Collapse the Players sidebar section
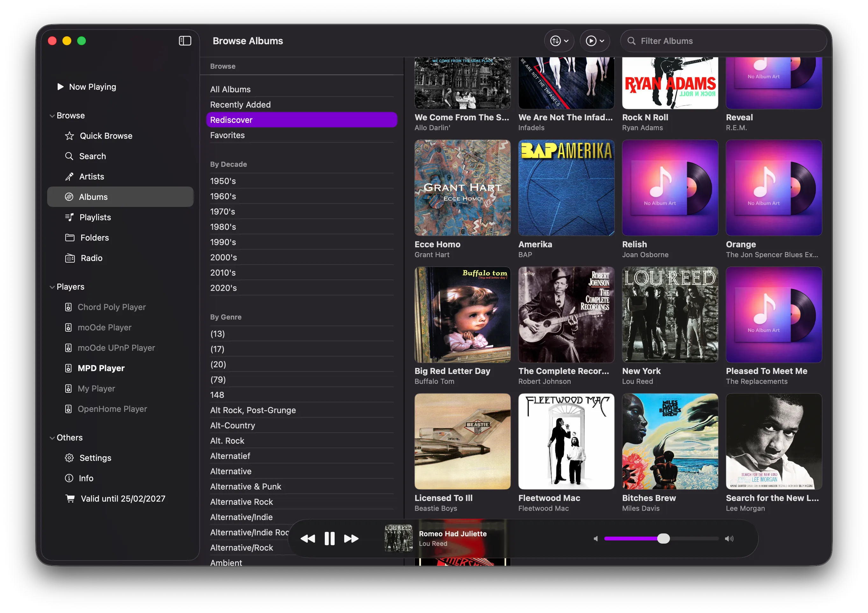 [x=52, y=287]
